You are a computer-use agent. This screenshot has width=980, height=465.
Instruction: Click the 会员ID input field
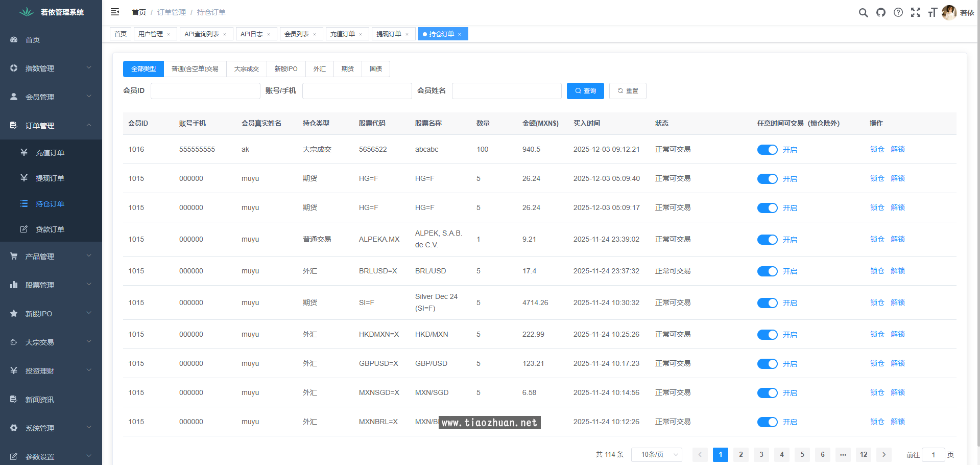[x=205, y=91]
